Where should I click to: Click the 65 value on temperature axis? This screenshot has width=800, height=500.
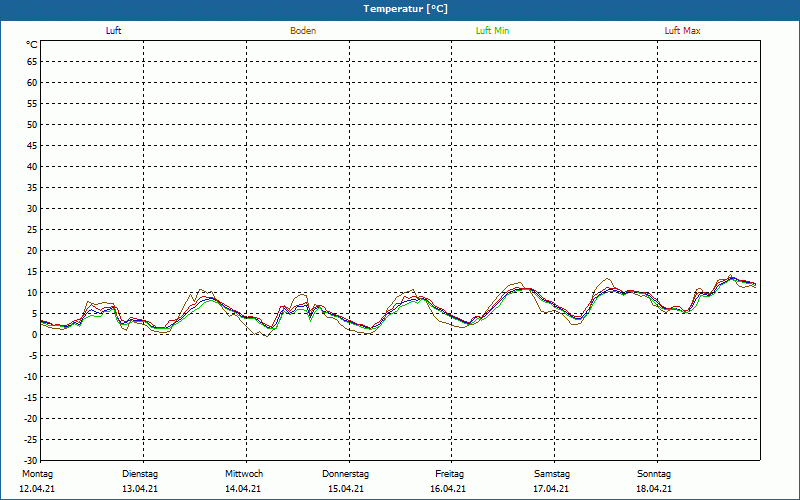(x=32, y=62)
